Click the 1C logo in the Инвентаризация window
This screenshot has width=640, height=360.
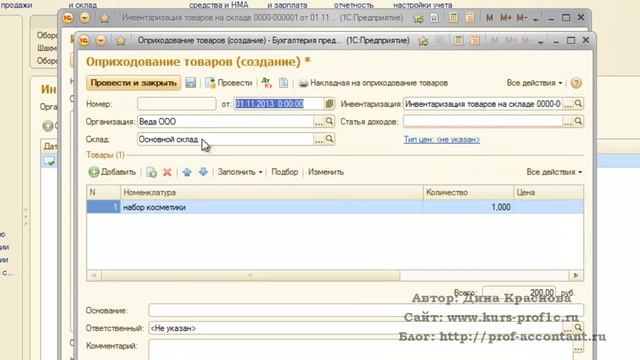pos(68,18)
